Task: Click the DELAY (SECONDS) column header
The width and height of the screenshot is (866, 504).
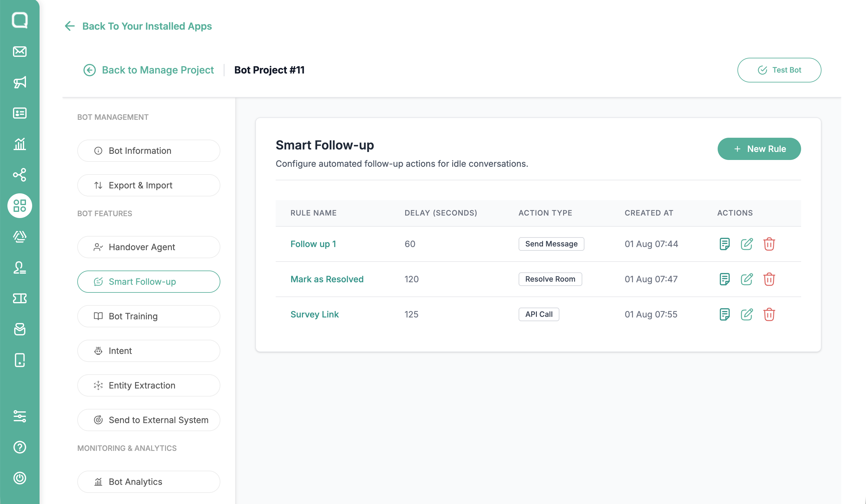Action: [441, 213]
